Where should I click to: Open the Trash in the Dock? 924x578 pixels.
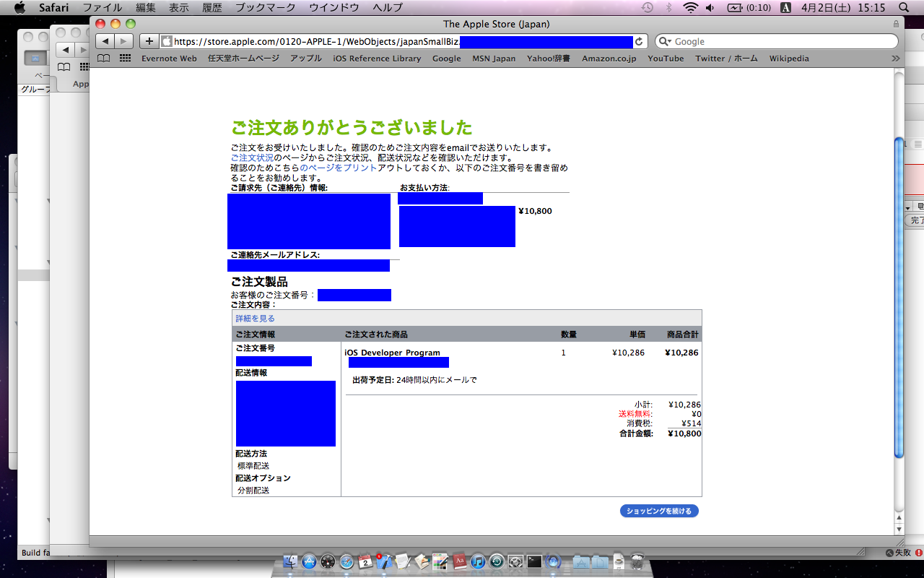tap(637, 561)
